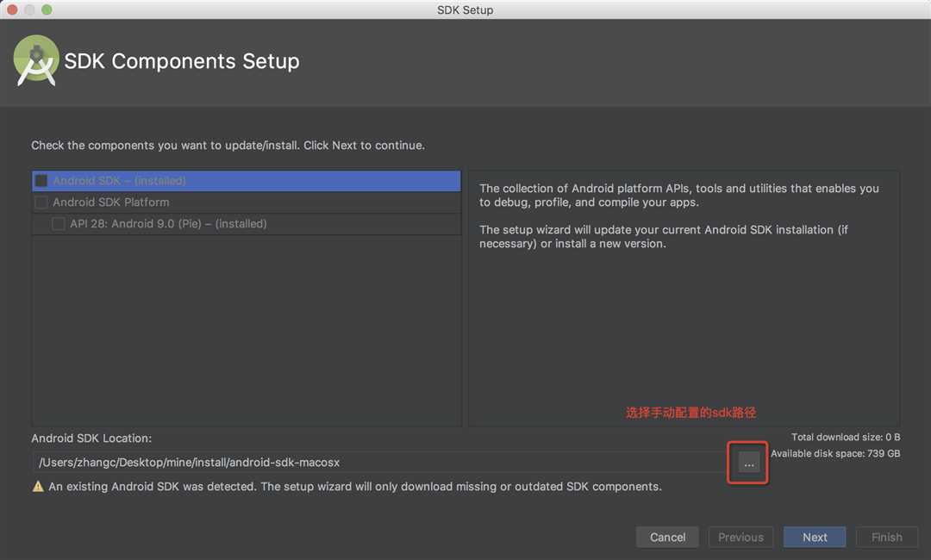The image size is (931, 560).
Task: Click Next to continue setup
Action: pos(815,537)
